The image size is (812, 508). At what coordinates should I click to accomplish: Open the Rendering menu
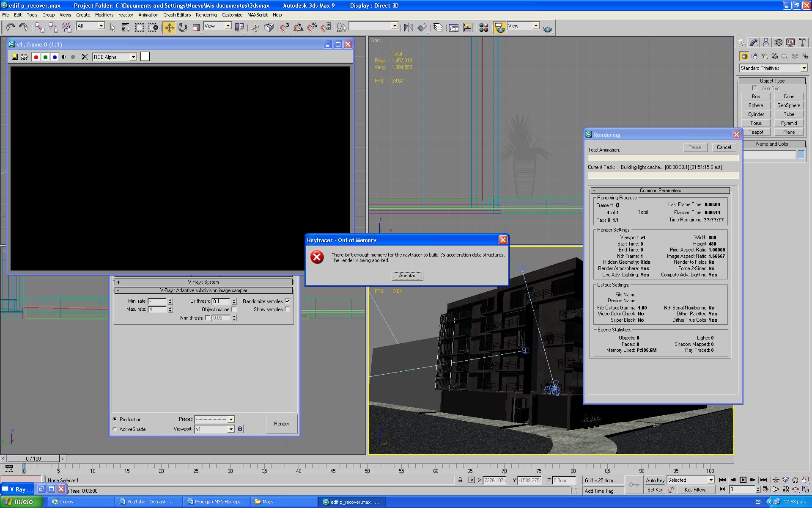point(206,15)
